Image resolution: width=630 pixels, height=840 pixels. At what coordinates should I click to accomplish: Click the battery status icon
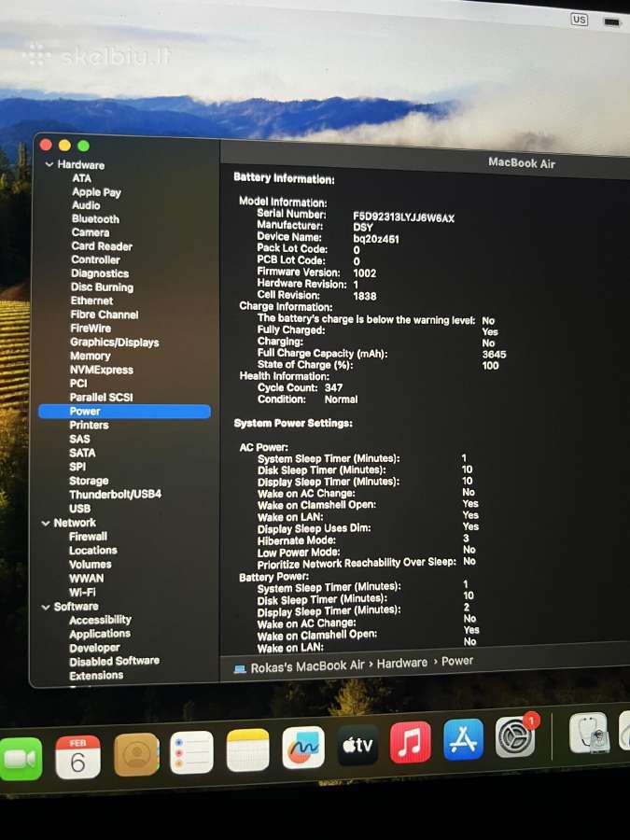click(x=611, y=22)
